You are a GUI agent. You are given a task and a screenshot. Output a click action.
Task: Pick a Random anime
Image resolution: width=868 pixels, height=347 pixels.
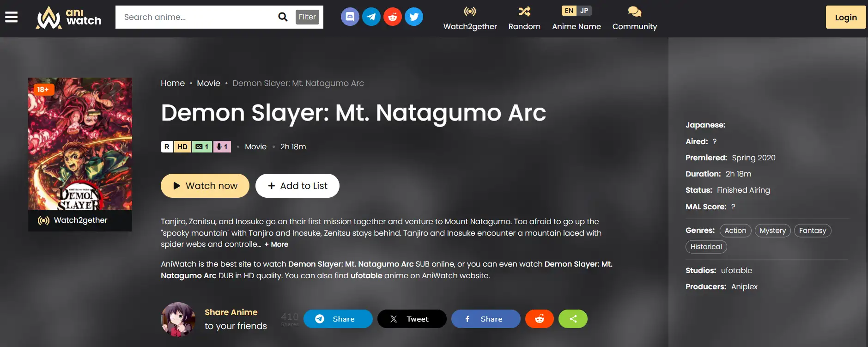click(524, 18)
